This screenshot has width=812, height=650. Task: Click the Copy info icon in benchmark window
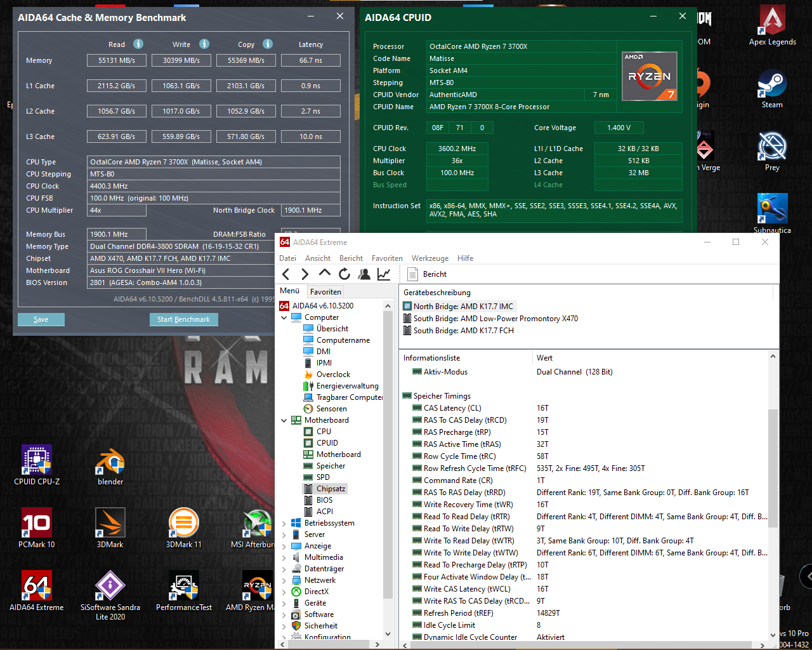[x=268, y=44]
